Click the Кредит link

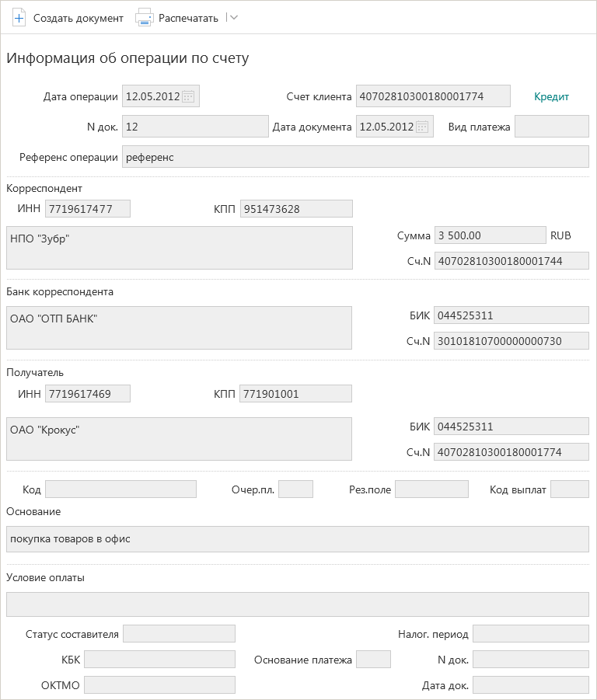551,96
